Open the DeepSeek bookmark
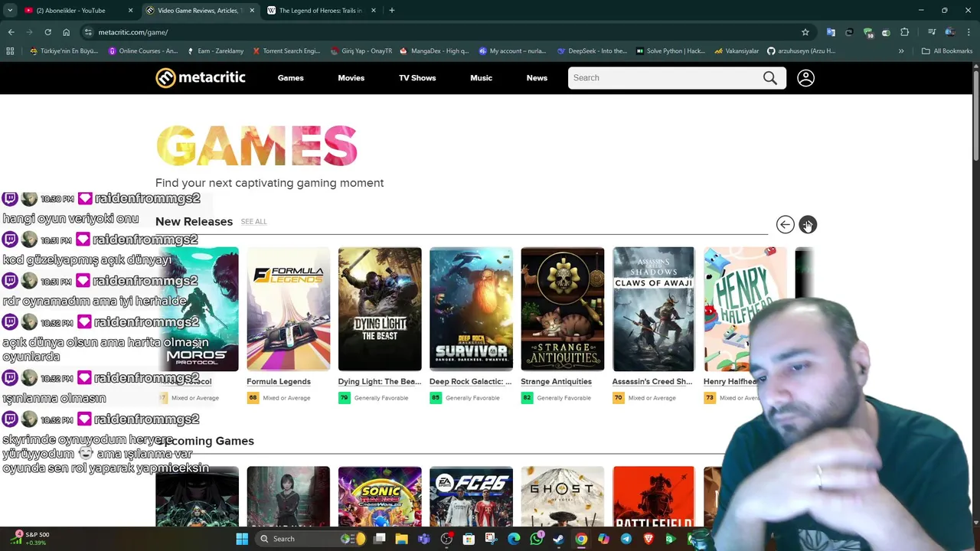This screenshot has height=551, width=980. [592, 51]
